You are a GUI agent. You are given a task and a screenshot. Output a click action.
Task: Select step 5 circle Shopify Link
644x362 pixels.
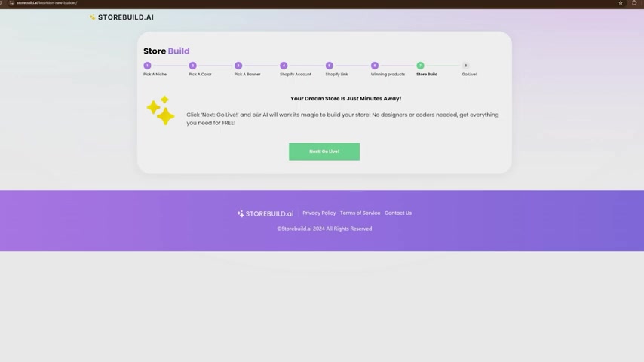(330, 66)
